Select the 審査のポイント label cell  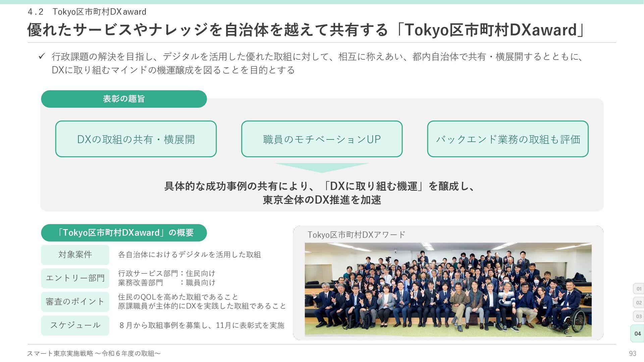(75, 302)
